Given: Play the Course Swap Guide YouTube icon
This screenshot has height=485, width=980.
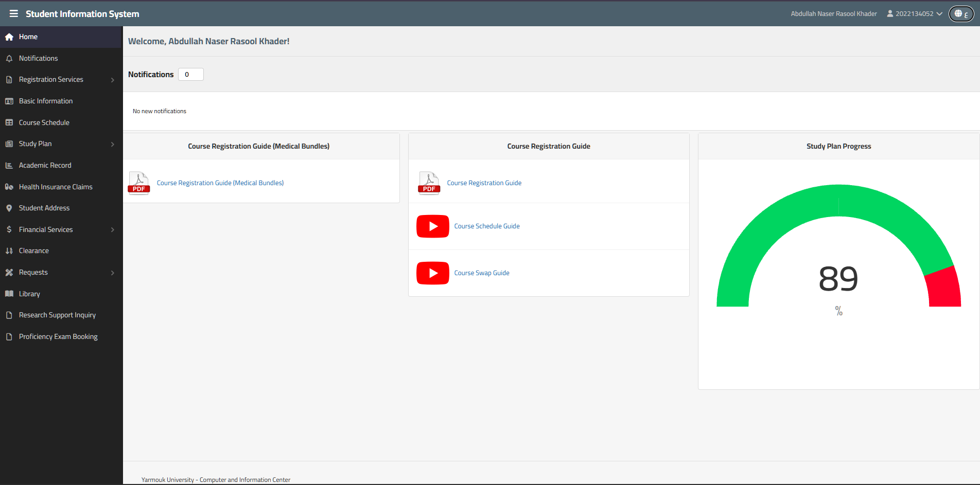Looking at the screenshot, I should (x=433, y=273).
